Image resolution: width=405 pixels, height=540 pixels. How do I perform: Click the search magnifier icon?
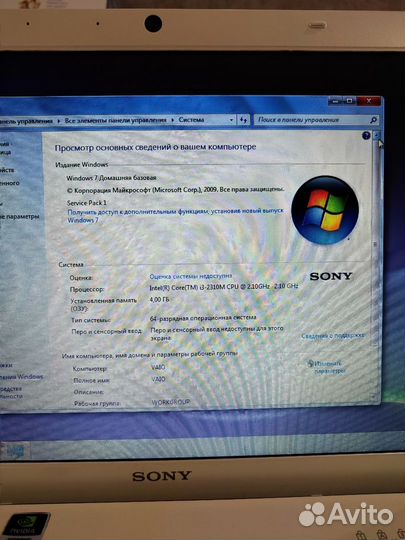(x=373, y=120)
